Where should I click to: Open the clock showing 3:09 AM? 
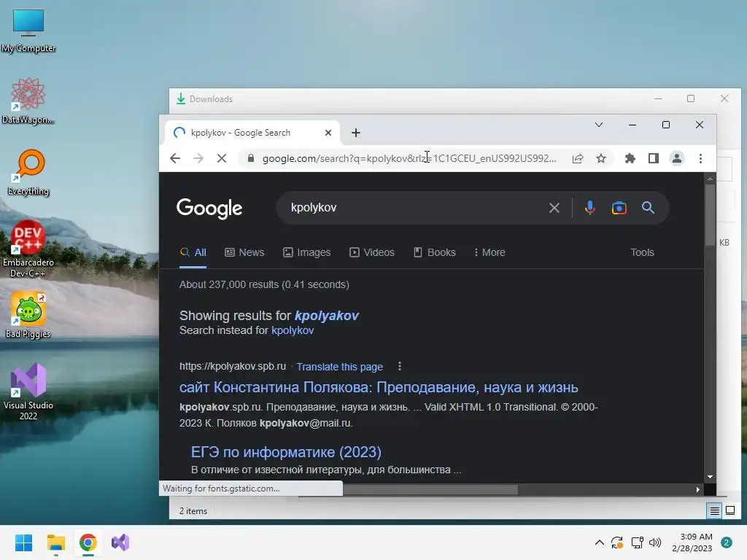click(x=692, y=542)
